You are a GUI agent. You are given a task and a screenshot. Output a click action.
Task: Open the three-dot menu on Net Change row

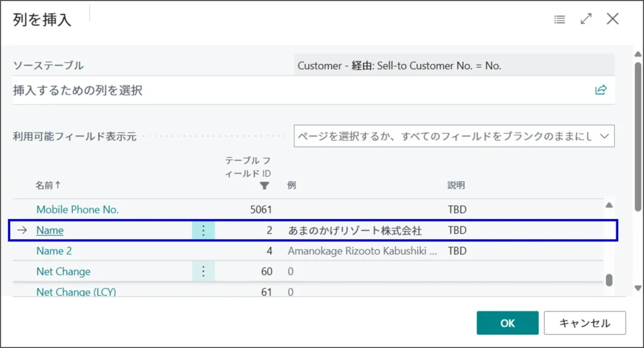pyautogui.click(x=203, y=271)
